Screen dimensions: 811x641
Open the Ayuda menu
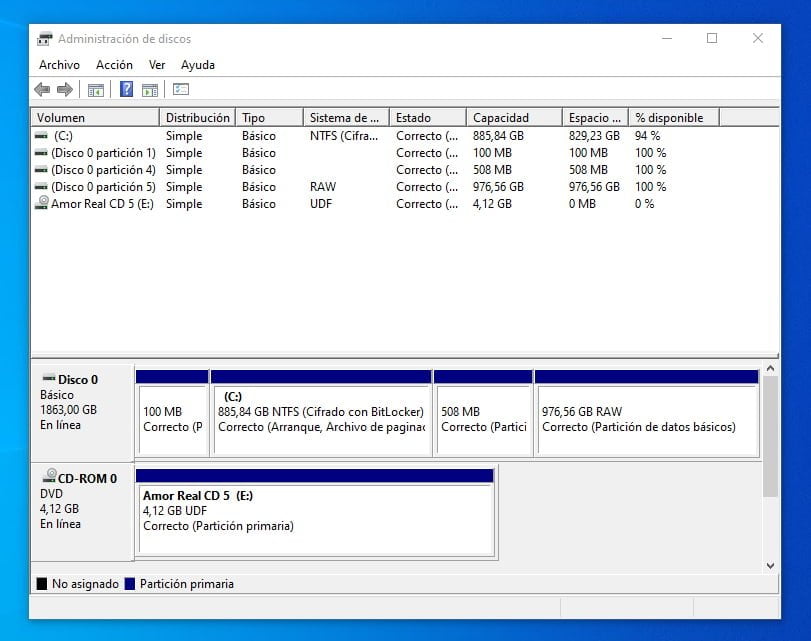pos(198,65)
